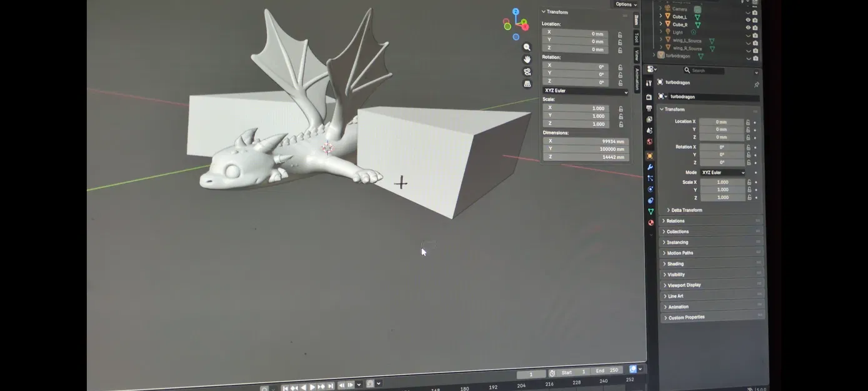Viewport: 868px width, 391px height.
Task: Click the End 250 frame field
Action: (606, 371)
